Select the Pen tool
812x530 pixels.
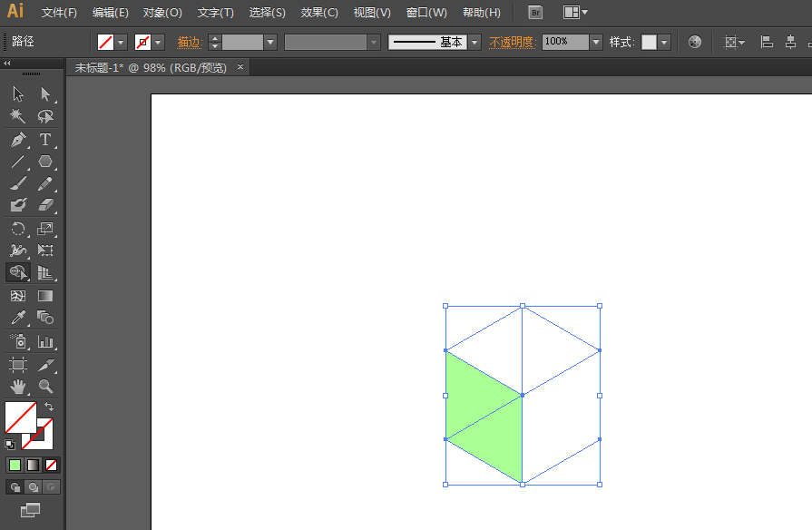[x=17, y=140]
